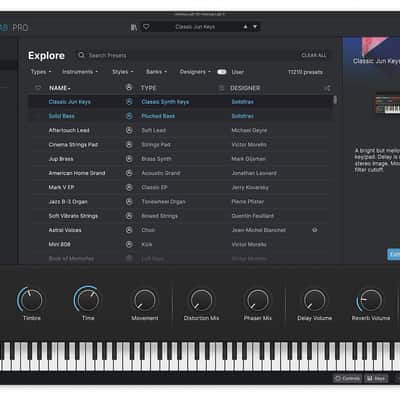The height and width of the screenshot is (400, 400).
Task: Open the preset library browser icon
Action: pyautogui.click(x=134, y=27)
